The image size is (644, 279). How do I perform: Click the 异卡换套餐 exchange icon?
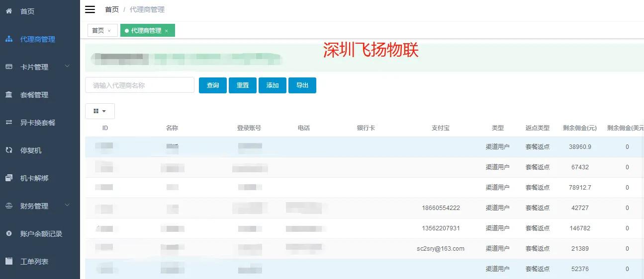[x=8, y=122]
